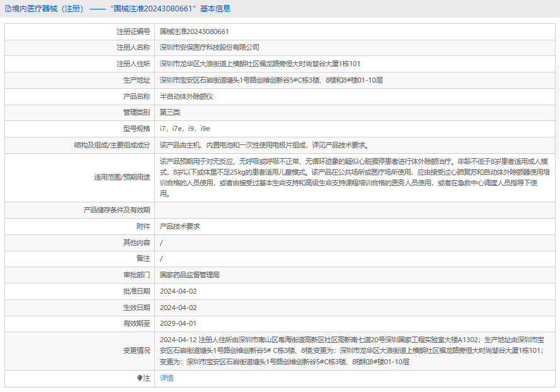Click the 生效日期 label
Image resolution: width=560 pixels, height=392 pixels.
tap(137, 308)
